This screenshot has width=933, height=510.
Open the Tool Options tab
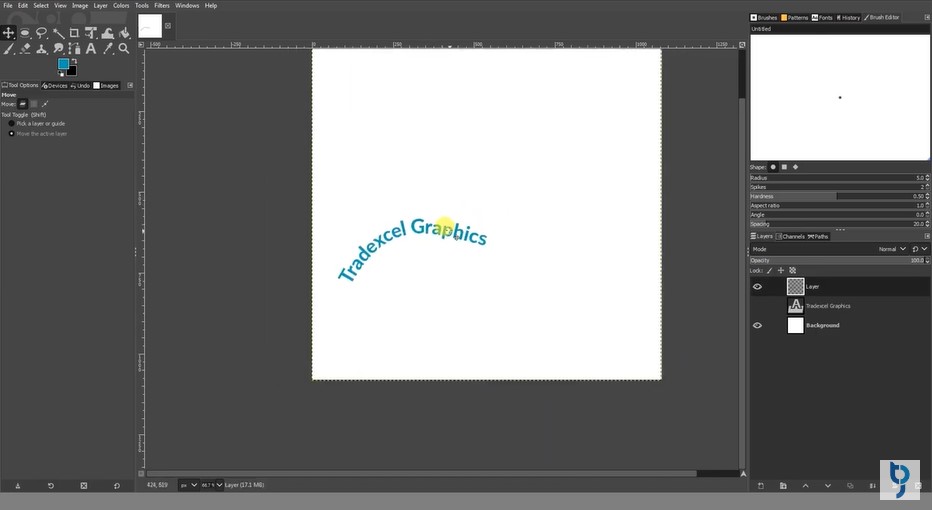point(20,85)
